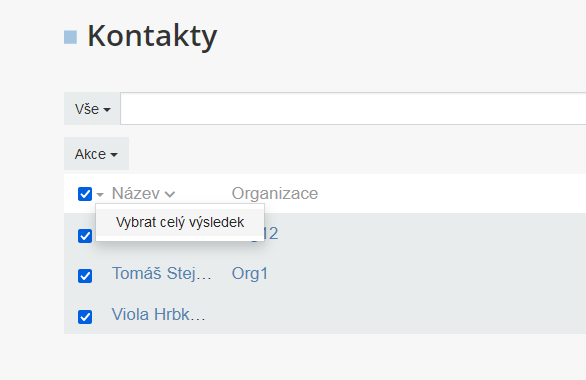The image size is (586, 380).
Task: Open the partially hidden organization link ending in 12
Action: point(271,234)
